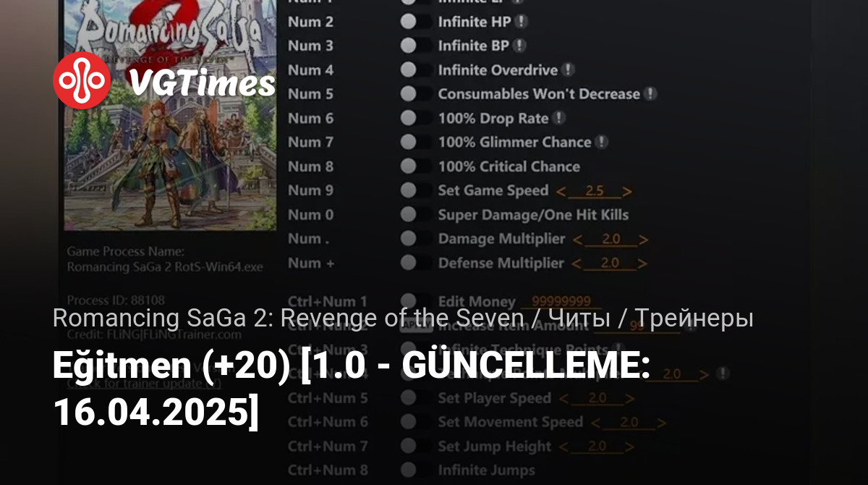The image size is (868, 485).
Task: Click the info icon beside Infinite Overdrive
Action: (568, 69)
